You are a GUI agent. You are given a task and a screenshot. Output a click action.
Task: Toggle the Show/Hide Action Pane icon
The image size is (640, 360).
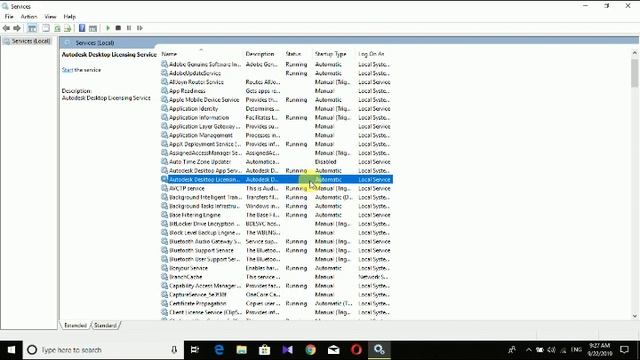pos(93,28)
